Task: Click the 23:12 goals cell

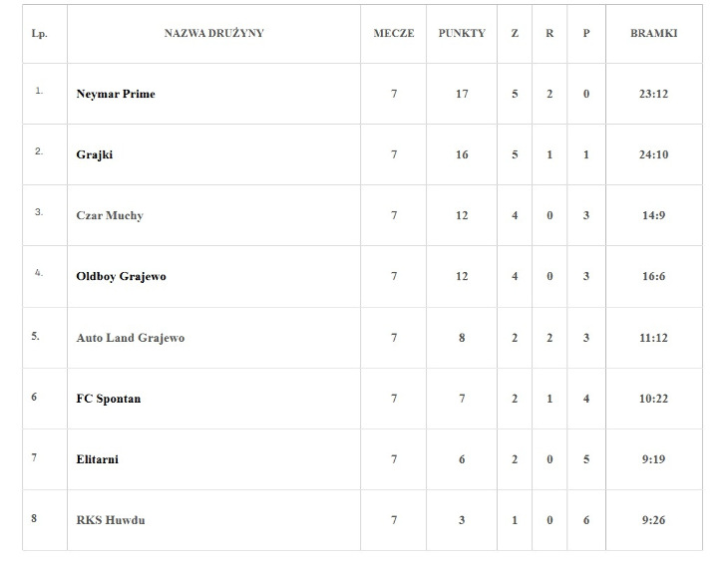Action: click(x=653, y=94)
